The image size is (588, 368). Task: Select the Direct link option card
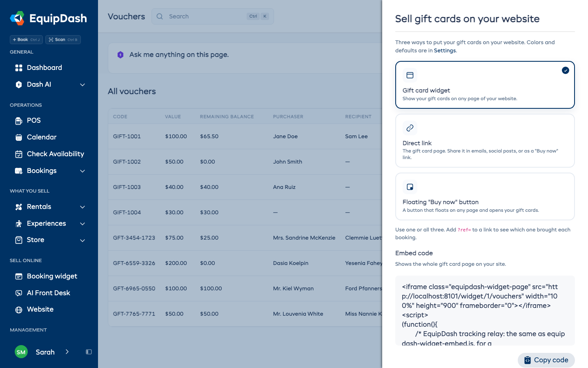485,141
